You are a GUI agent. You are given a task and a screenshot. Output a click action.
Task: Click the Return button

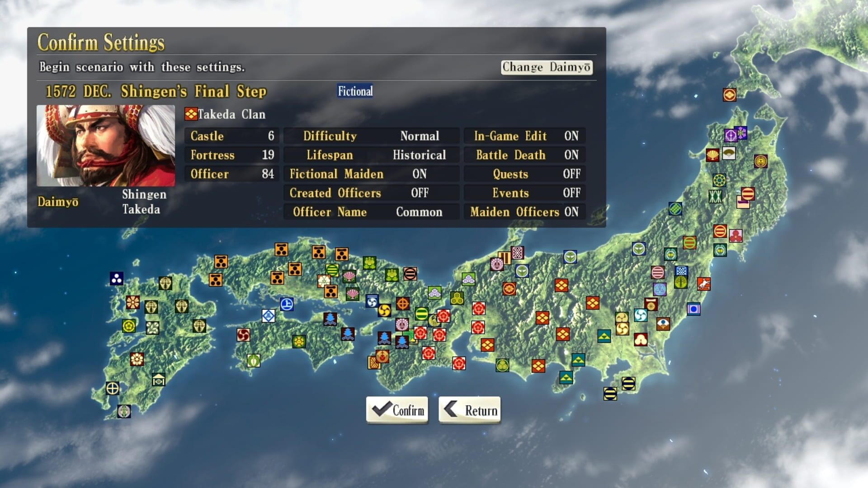pos(469,410)
